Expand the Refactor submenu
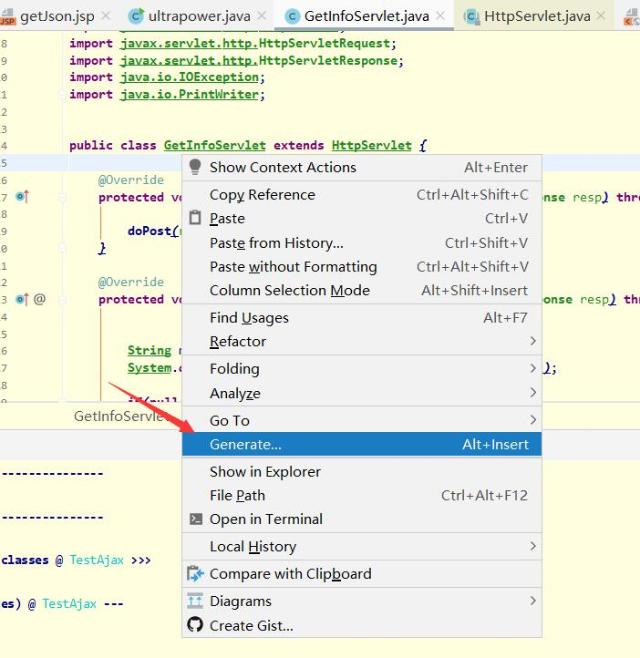 pos(532,342)
